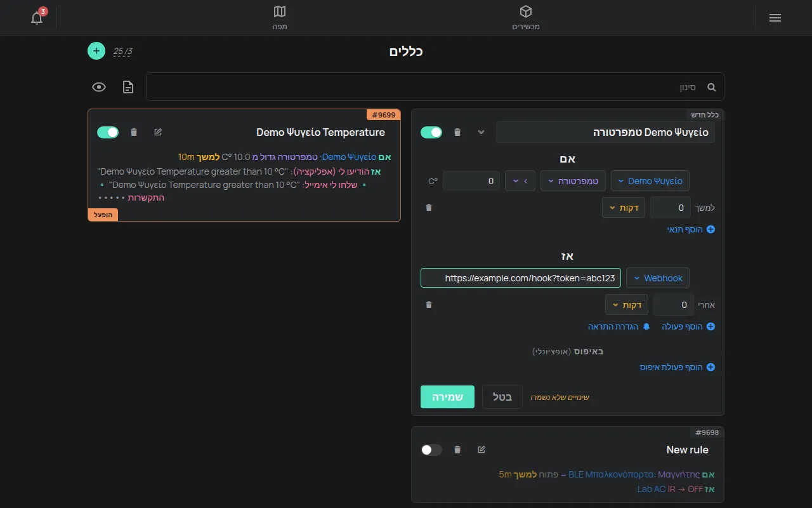This screenshot has width=812, height=508.
Task: Click the התקשרות text in rule #9699
Action: click(146, 197)
